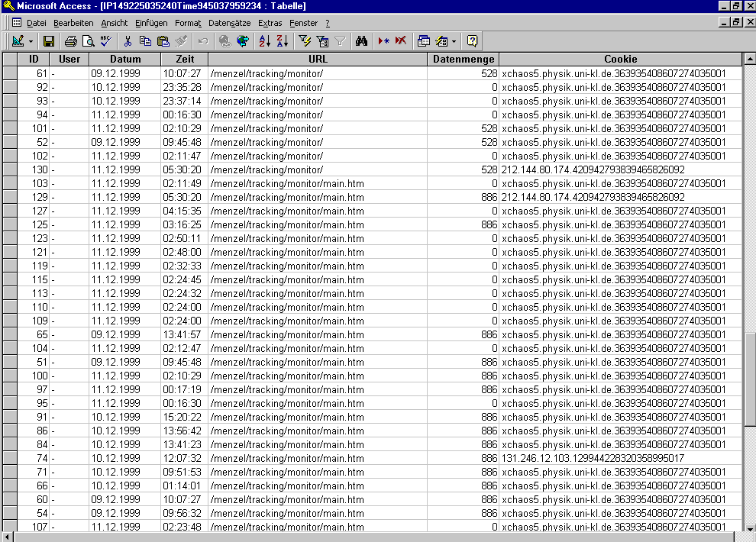Select the row selector for ID 74
This screenshot has width=756, height=542.
[x=10, y=458]
